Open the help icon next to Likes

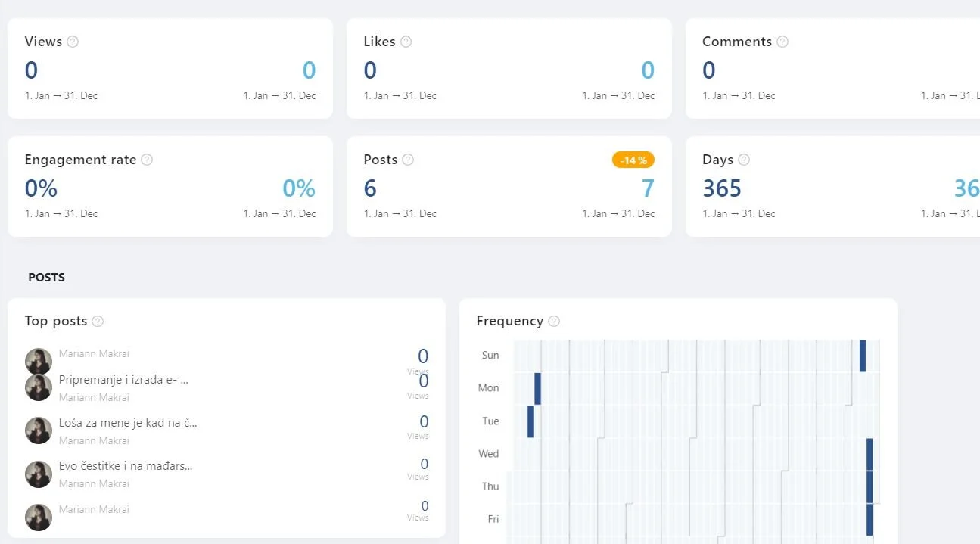406,42
